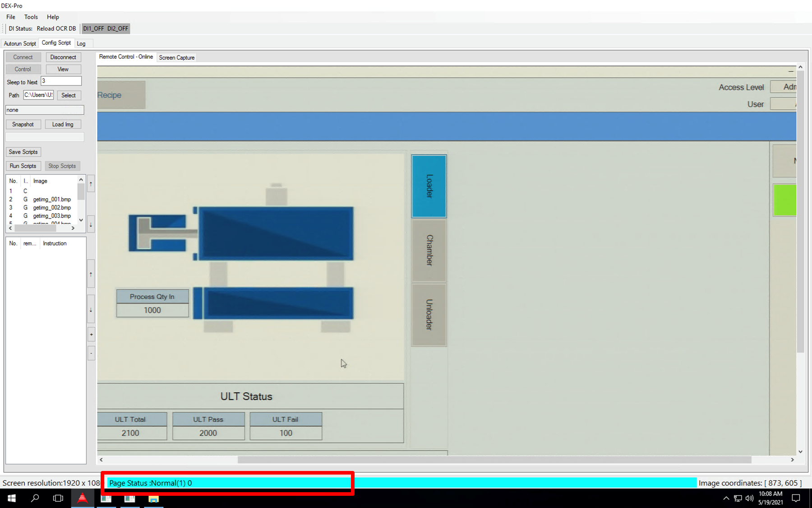
Task: Toggle the DI1_OFF DI2_OFF status indicator
Action: (106, 28)
